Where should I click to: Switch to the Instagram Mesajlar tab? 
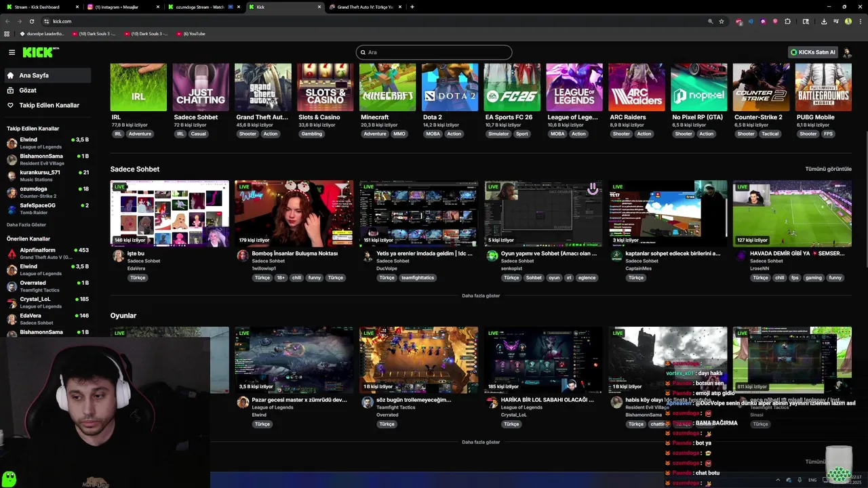tap(123, 7)
